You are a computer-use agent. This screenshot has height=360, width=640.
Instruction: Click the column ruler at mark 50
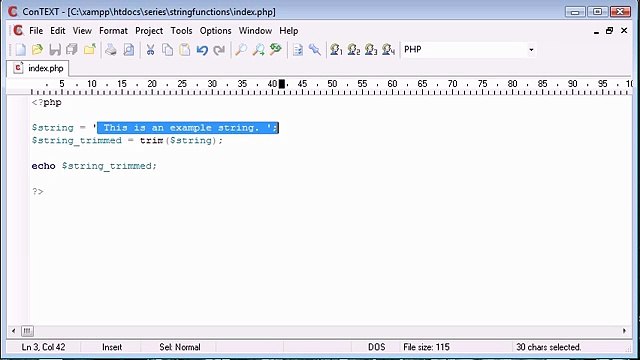(x=332, y=84)
